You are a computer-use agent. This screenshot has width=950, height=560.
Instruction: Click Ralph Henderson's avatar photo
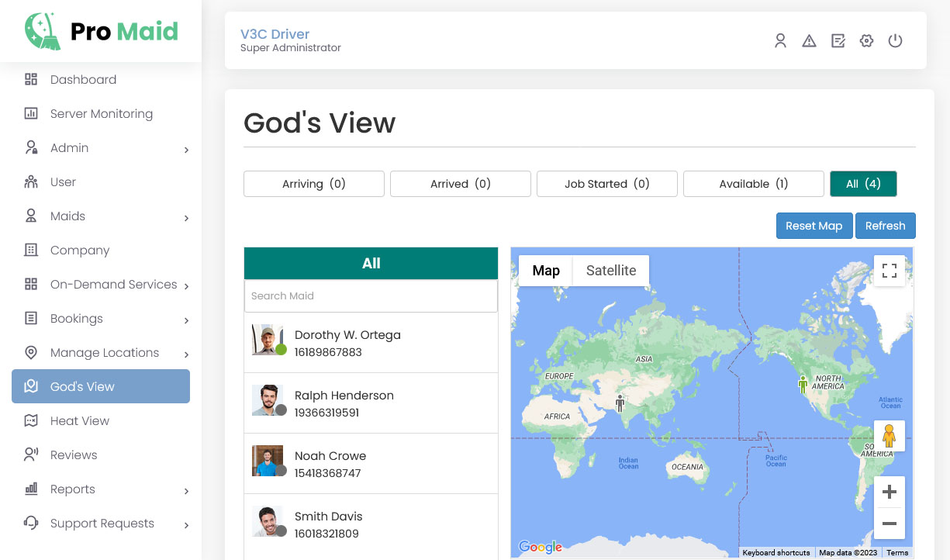pos(268,400)
